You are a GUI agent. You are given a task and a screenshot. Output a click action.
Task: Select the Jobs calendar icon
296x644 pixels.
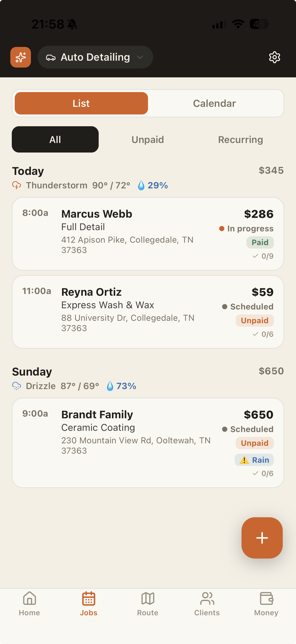tap(88, 598)
